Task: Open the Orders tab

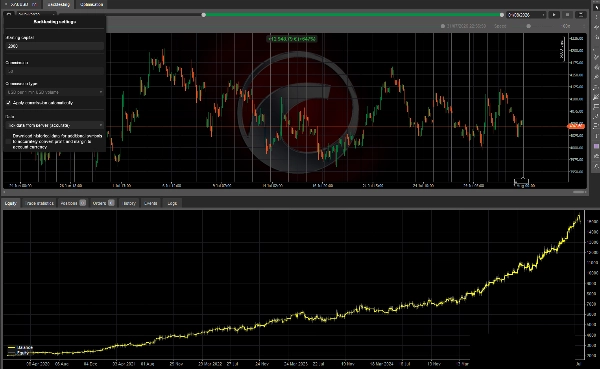Action: point(103,203)
